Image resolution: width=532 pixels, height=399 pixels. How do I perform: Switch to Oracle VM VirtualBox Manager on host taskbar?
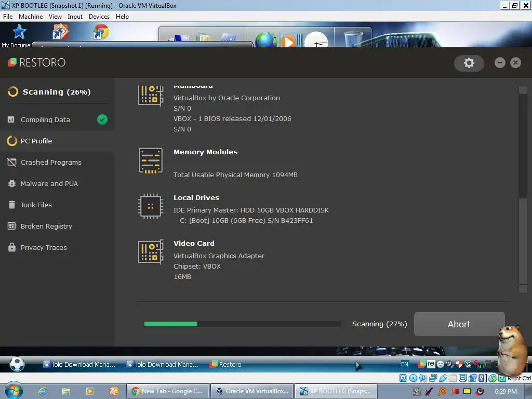[252, 391]
